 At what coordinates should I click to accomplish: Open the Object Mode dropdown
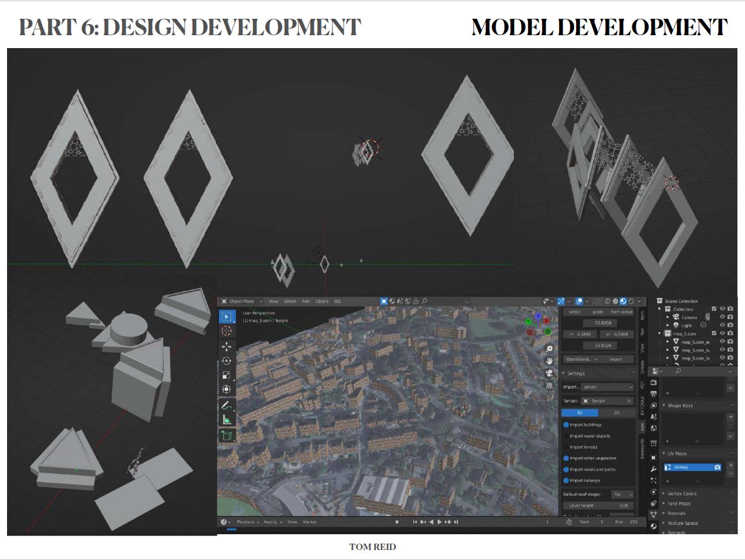(x=242, y=301)
